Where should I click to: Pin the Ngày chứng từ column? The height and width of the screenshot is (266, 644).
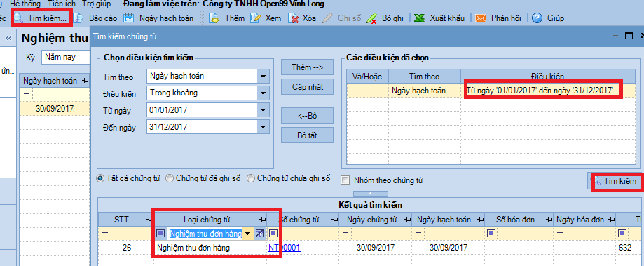(408, 220)
